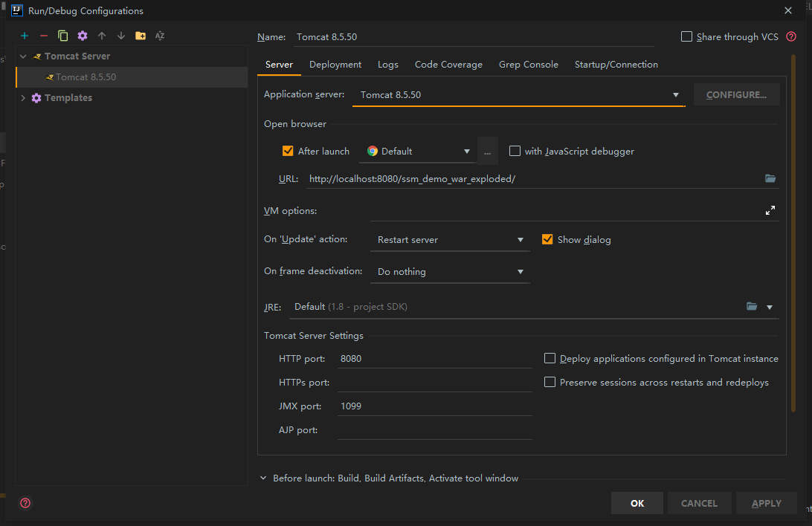Browse for URL destination folder
Viewport: 812px width, 526px height.
(x=770, y=178)
